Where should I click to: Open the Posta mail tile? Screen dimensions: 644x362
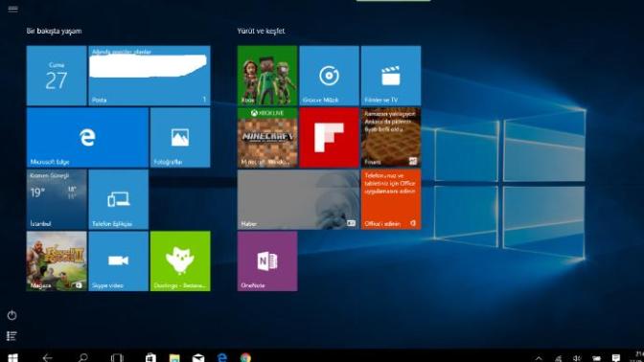[x=149, y=76]
